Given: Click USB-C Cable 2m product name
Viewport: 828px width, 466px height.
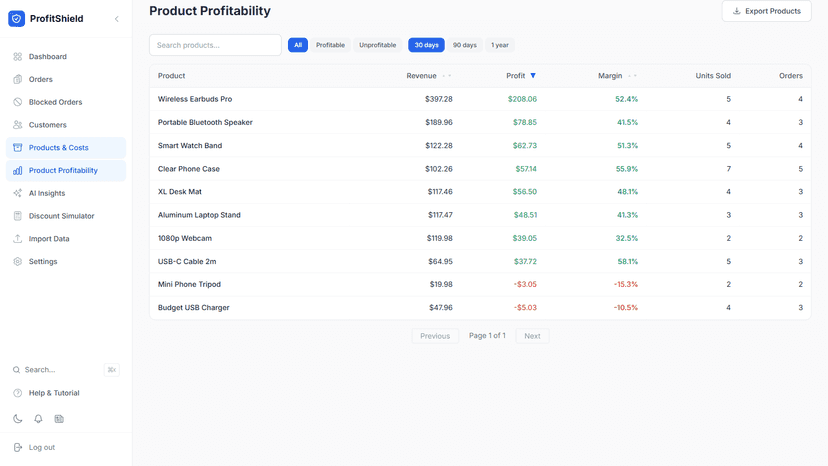Looking at the screenshot, I should click(x=187, y=262).
